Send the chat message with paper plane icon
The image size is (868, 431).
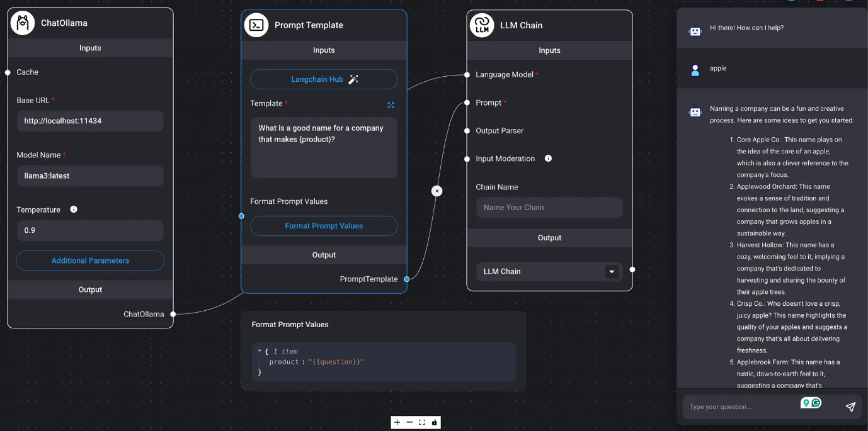(850, 407)
